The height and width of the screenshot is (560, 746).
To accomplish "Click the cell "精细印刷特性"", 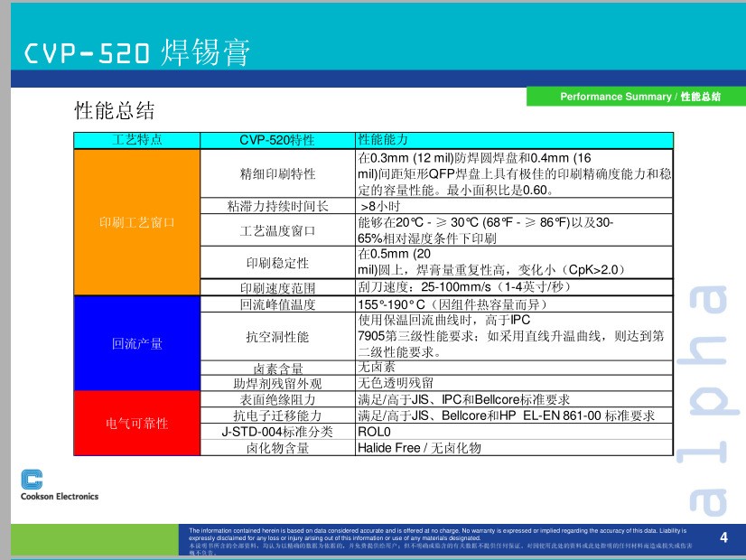I will (277, 173).
